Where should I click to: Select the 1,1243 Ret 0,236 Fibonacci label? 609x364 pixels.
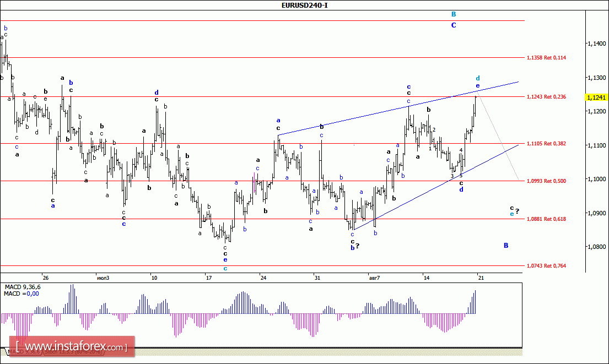pos(546,97)
